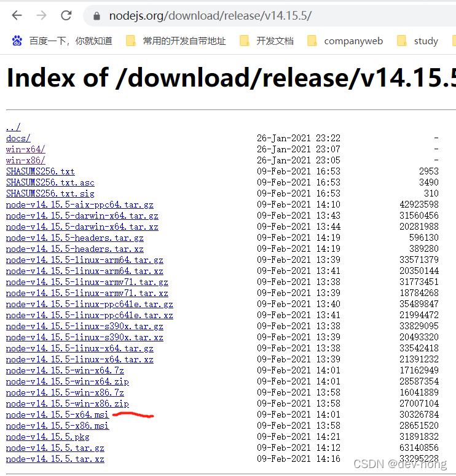Download node-v14.15.5-win-x86.zip
Screen dimensions: 456x476
[x=68, y=404]
